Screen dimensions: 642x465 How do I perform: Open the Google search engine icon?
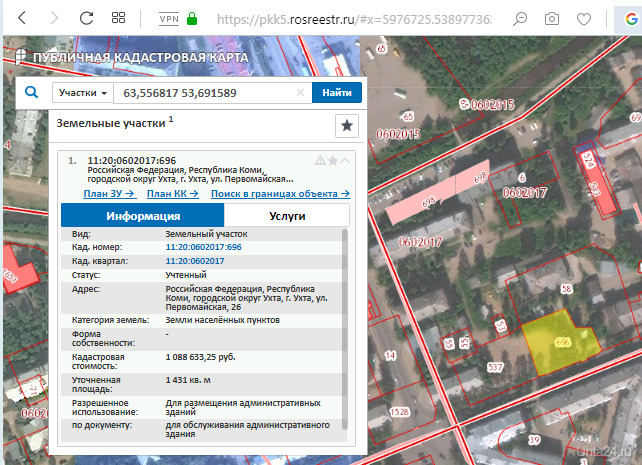click(631, 19)
